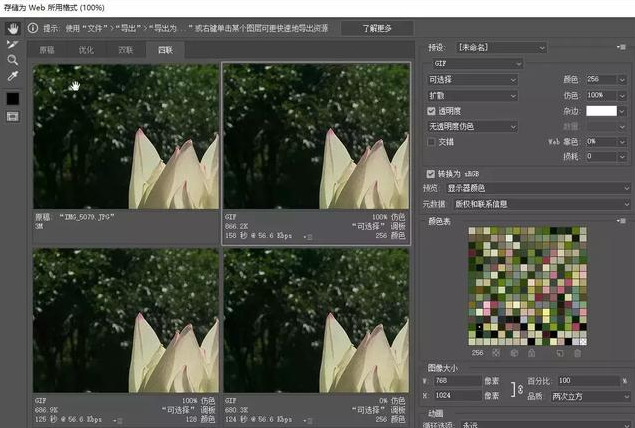Toggle the 透明度 checkbox

pos(431,111)
